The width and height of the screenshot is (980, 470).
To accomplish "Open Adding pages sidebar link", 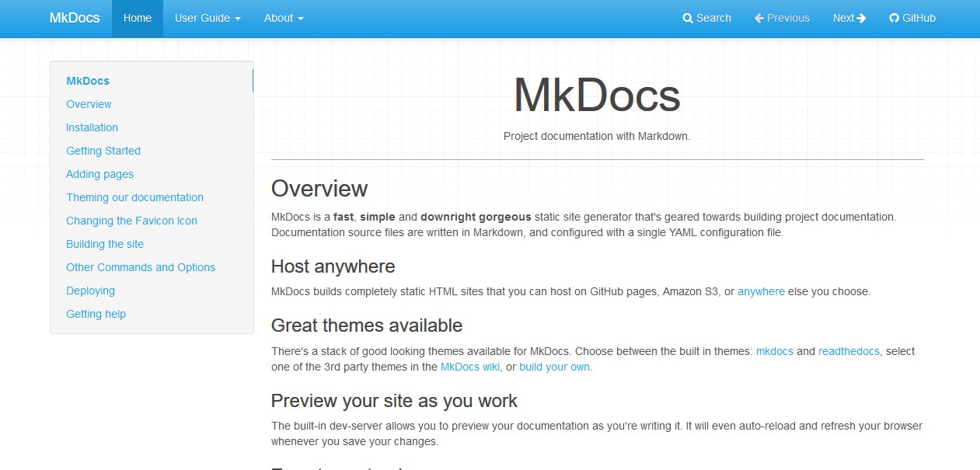I will pos(99,174).
